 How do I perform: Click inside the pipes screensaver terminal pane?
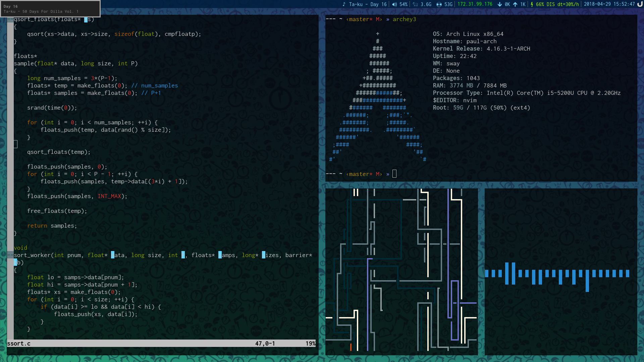point(401,271)
